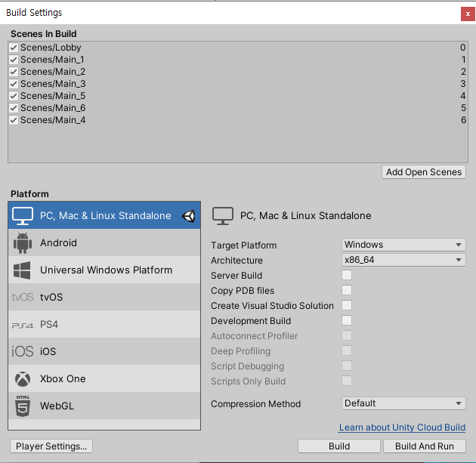
Task: Select the tvOS platform
Action: coord(104,297)
